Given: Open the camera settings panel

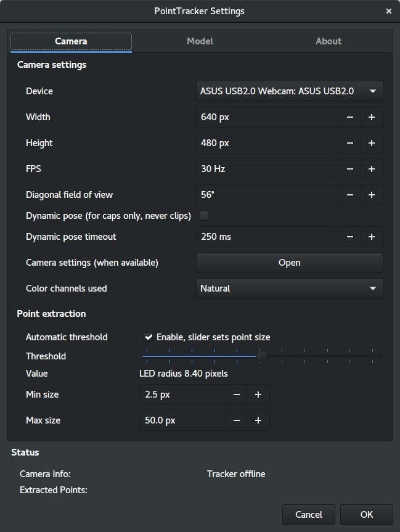Looking at the screenshot, I should tap(289, 262).
